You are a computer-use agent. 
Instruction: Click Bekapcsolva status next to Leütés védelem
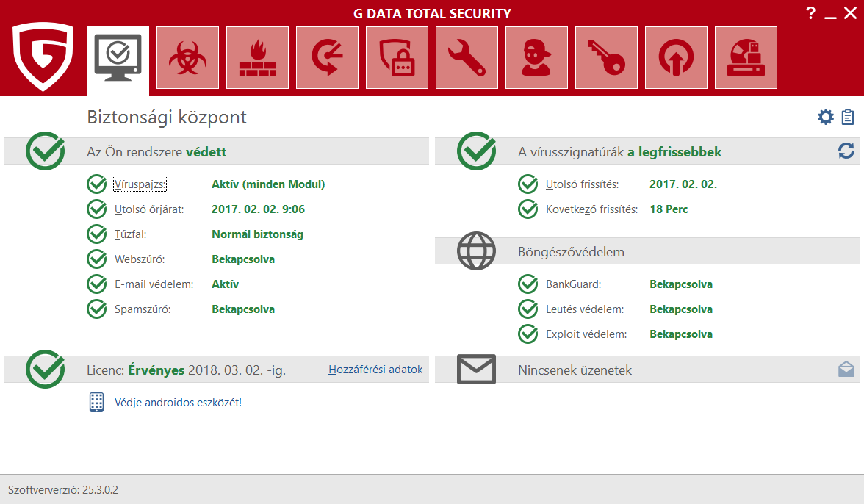[x=681, y=309]
